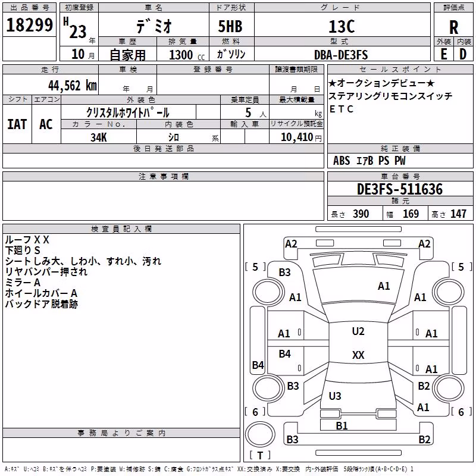The image size is (476, 476).
Task: Select the exterior grade E
Action: point(443,54)
